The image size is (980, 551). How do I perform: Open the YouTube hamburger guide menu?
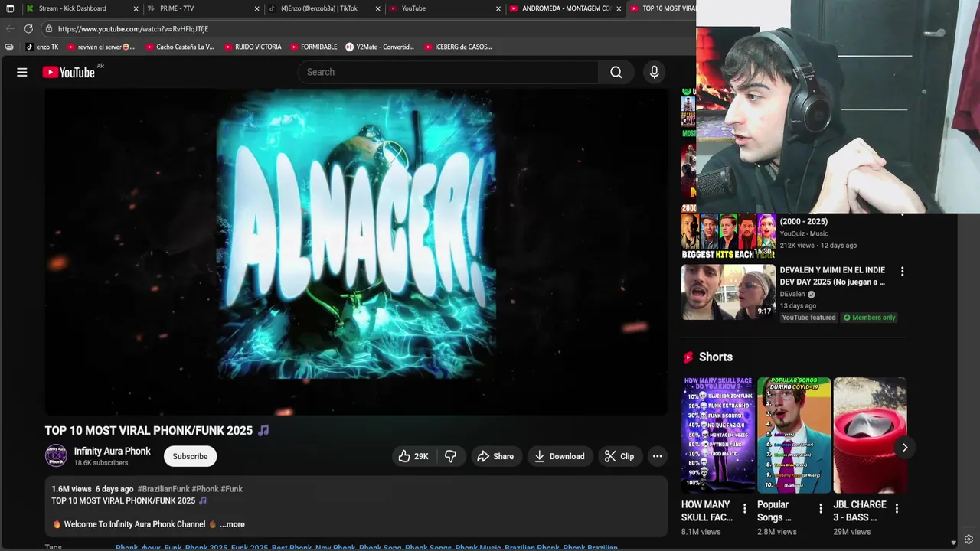click(x=22, y=72)
